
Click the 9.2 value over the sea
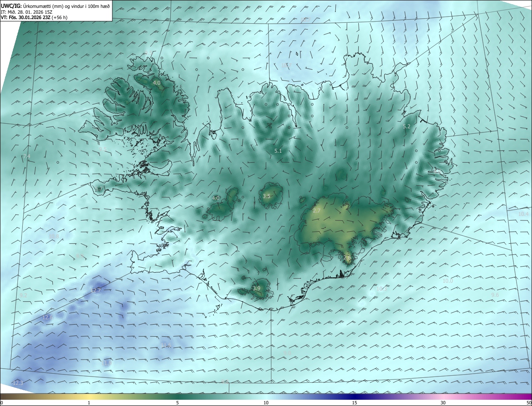23,296
